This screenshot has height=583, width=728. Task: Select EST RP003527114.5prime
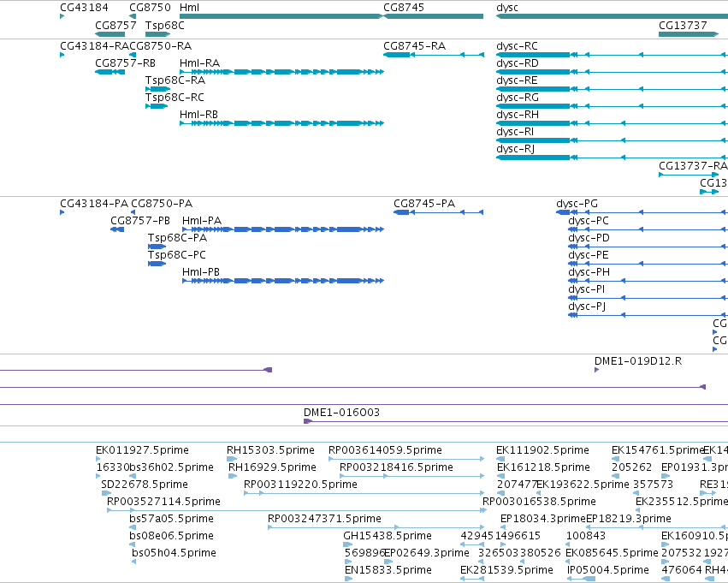tap(297, 510)
